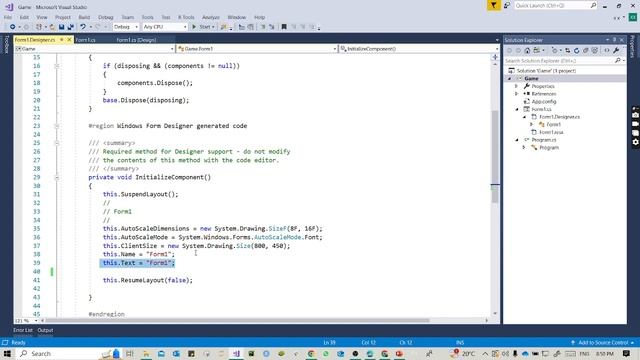Viewport: 640px width, 360px height.
Task: Click the Visual Studio icon in taskbar
Action: pos(236,353)
